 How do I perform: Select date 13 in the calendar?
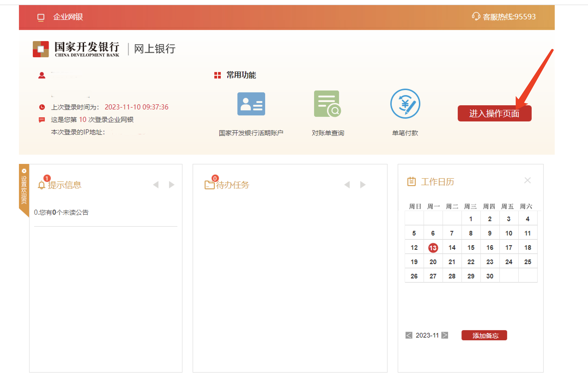tap(433, 248)
